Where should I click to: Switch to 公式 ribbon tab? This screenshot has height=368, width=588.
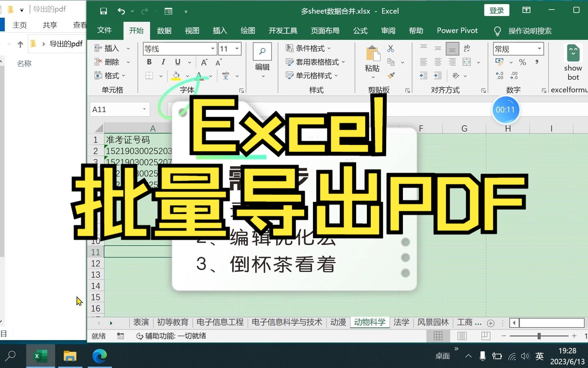pos(360,31)
